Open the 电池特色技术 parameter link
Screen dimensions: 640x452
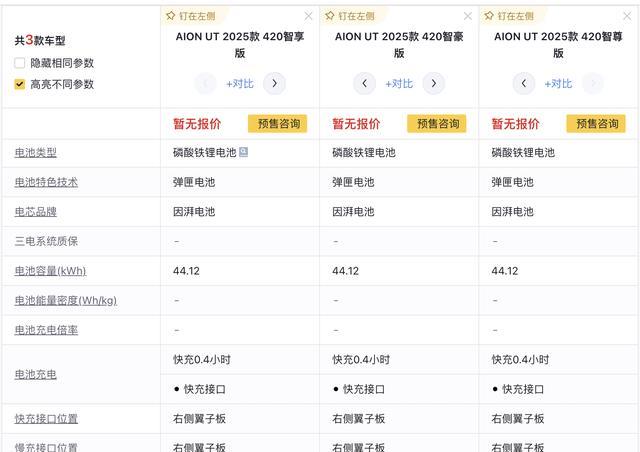(x=46, y=182)
